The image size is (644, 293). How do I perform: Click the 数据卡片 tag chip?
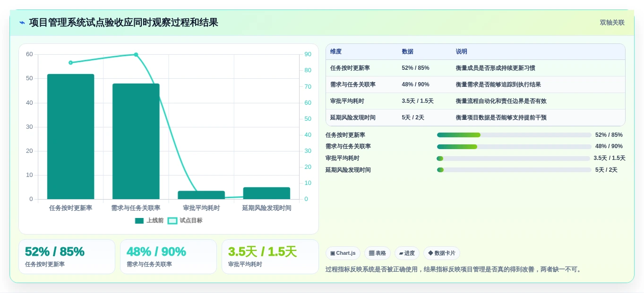[442, 253]
